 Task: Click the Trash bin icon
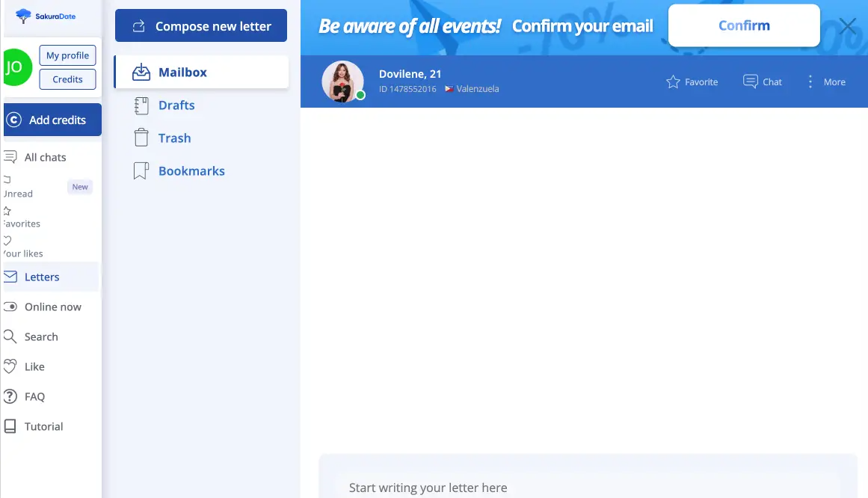pyautogui.click(x=141, y=138)
